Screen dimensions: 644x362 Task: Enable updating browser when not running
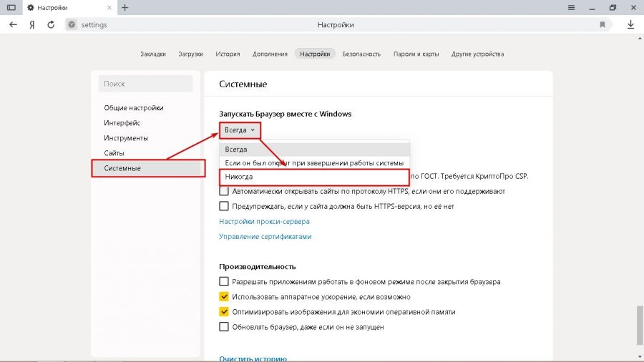(224, 327)
